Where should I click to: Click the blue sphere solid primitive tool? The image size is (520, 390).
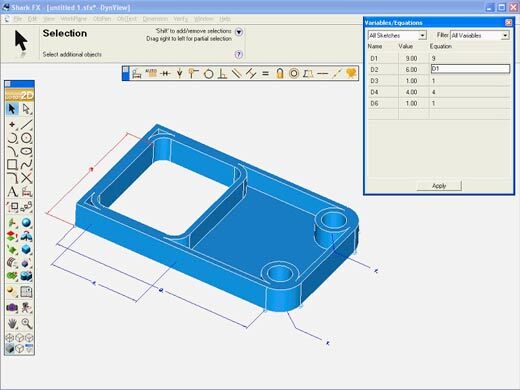(x=26, y=223)
